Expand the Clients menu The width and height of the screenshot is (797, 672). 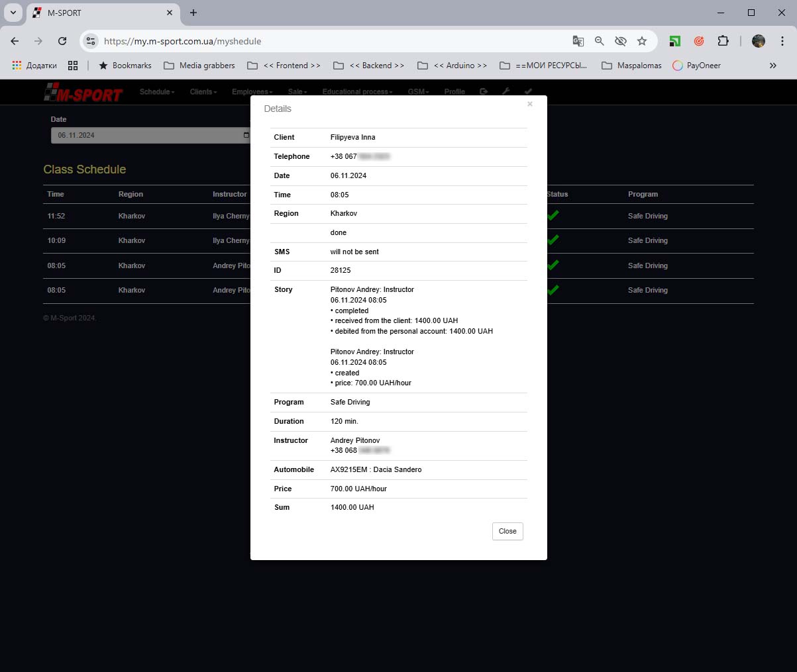click(x=203, y=92)
